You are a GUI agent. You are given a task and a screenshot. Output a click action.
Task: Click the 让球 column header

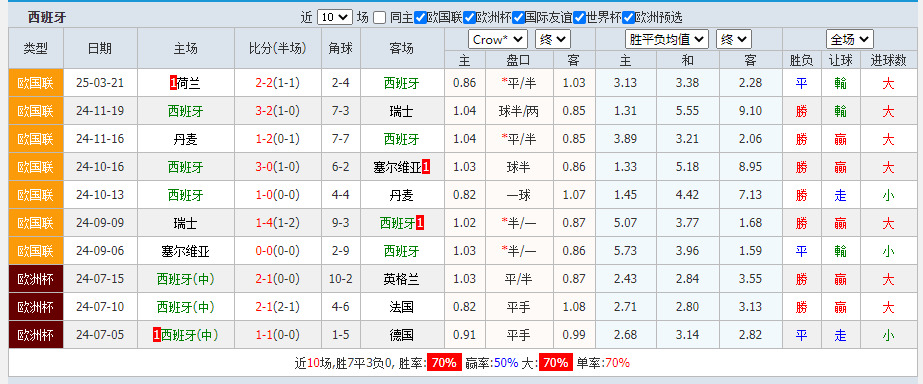click(x=841, y=60)
